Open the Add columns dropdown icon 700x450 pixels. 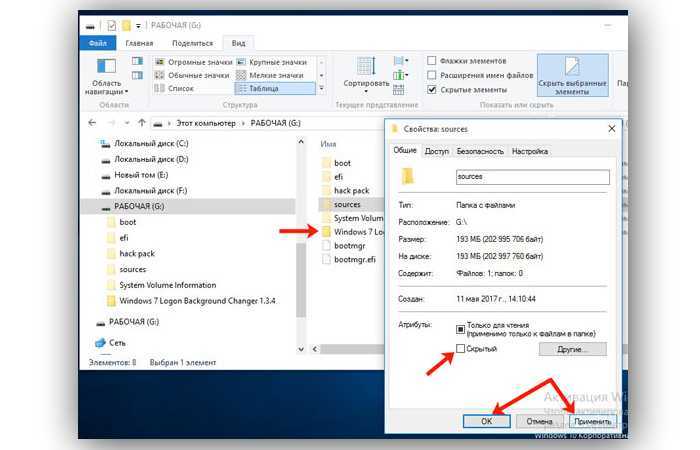click(400, 75)
